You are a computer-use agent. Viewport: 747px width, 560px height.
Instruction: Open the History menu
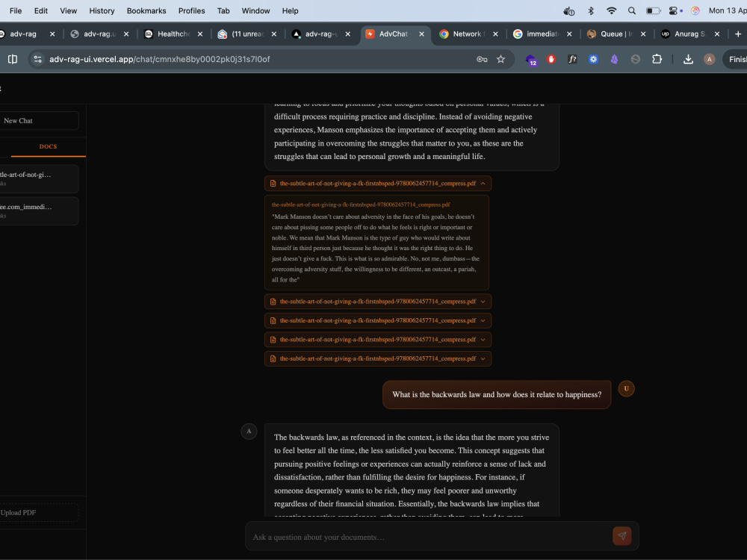point(102,10)
